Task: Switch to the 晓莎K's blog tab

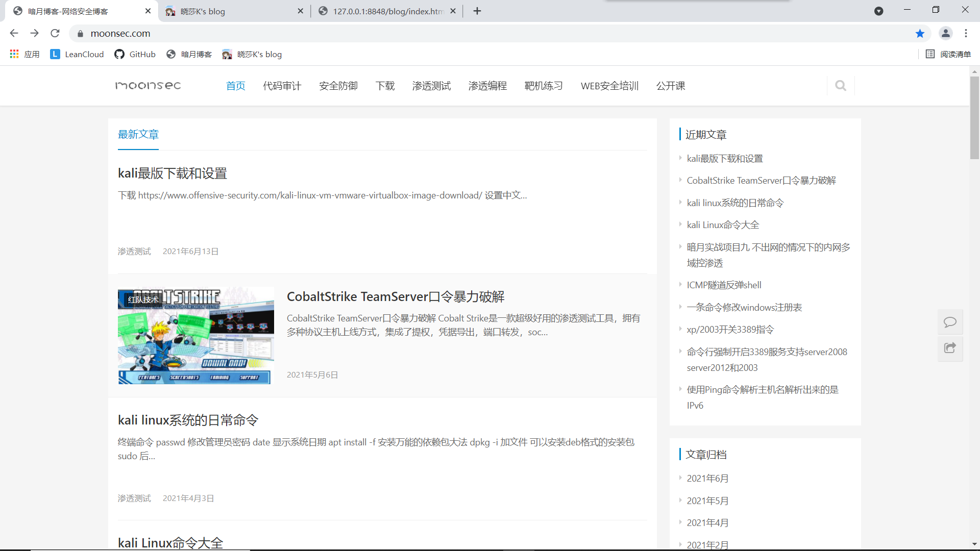Action: tap(234, 11)
